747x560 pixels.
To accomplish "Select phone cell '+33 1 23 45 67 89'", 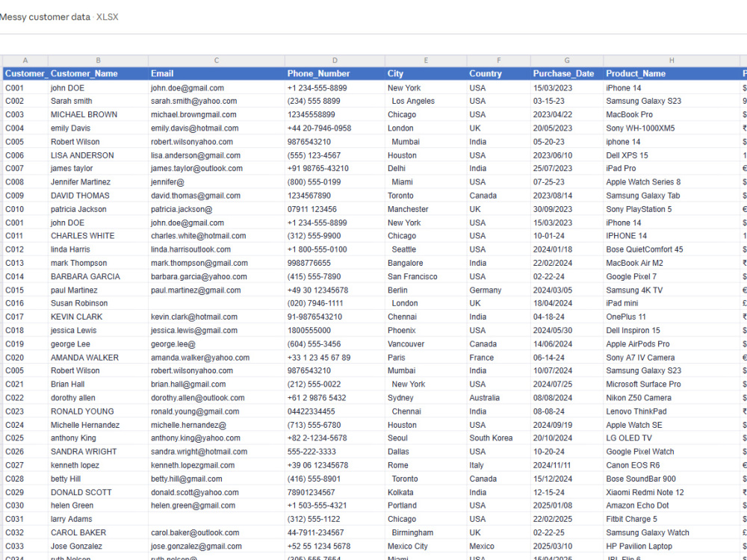I will (335, 358).
